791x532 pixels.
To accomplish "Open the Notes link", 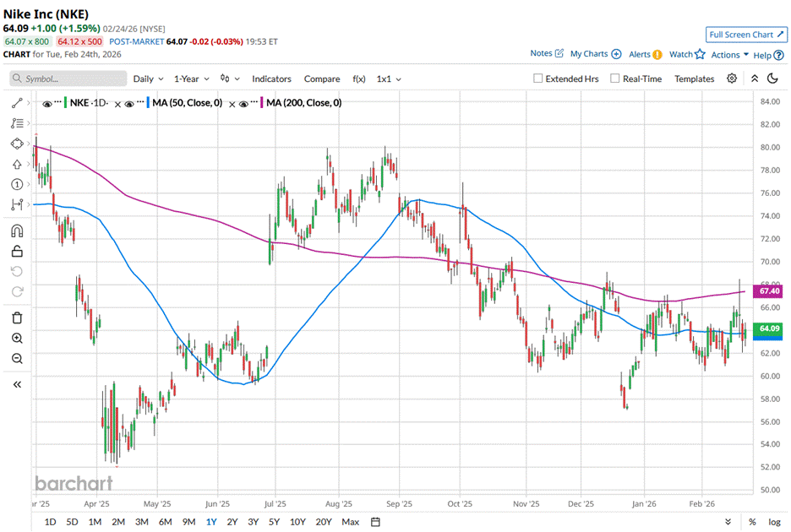I will point(546,53).
